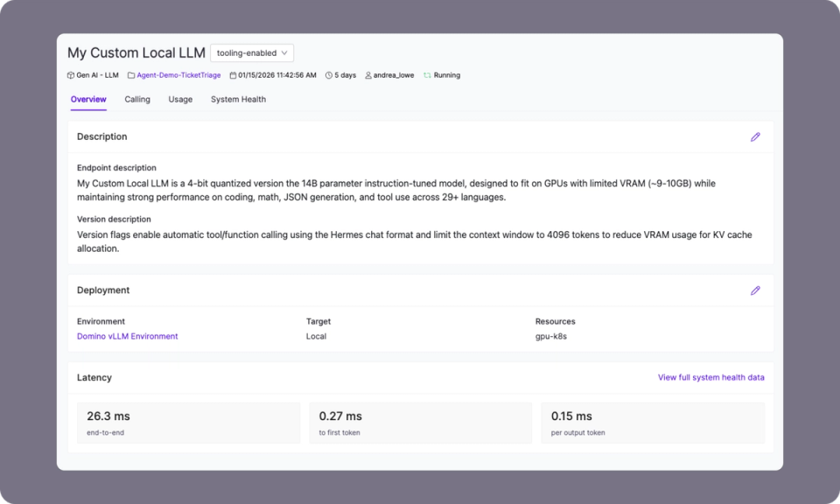Click the calendar icon before the creation date
This screenshot has width=840, height=504.
231,75
